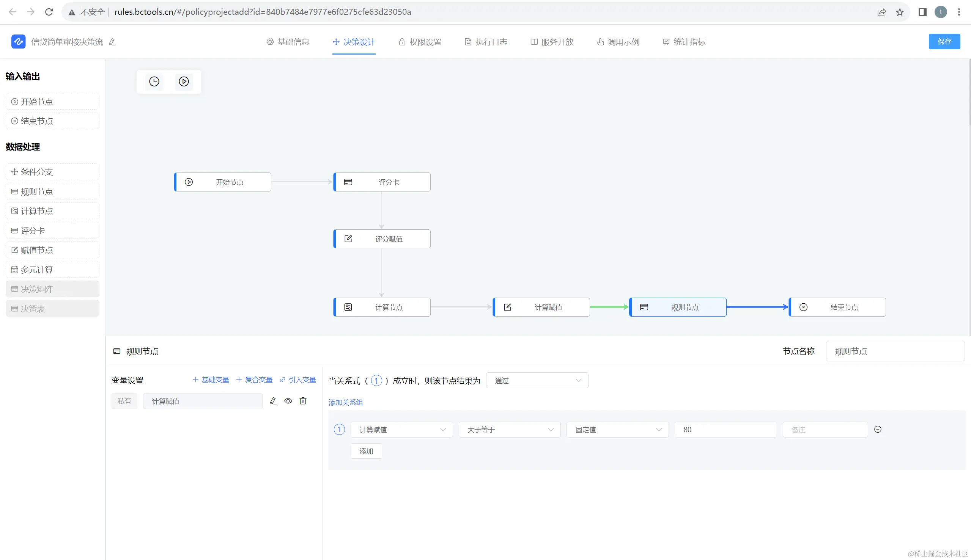
Task: Toggle visibility eye icon for 计算赋值 variable
Action: (x=288, y=401)
